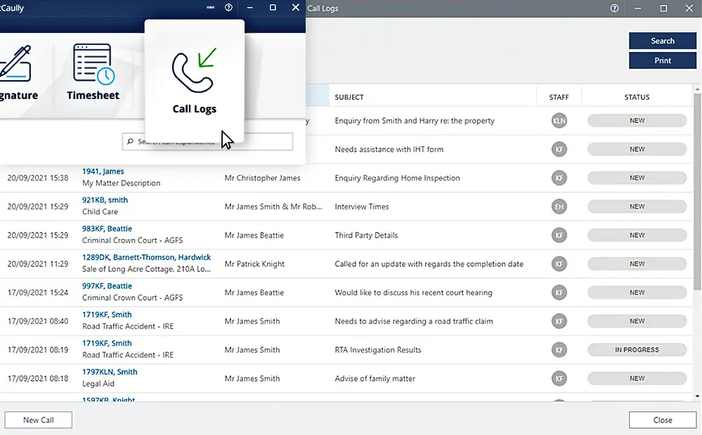Open the NEW status pill for the Third Party Details row
The height and width of the screenshot is (435, 702).
pos(637,235)
